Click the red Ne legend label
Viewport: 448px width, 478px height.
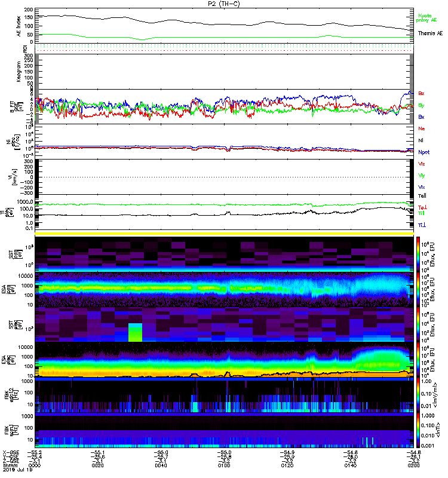[422, 128]
